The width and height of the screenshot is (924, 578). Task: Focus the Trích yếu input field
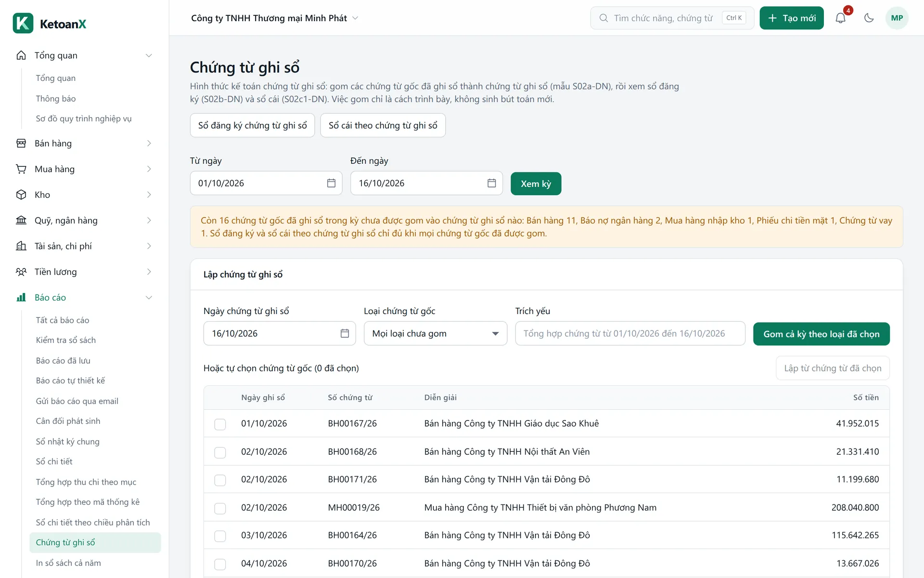tap(630, 333)
